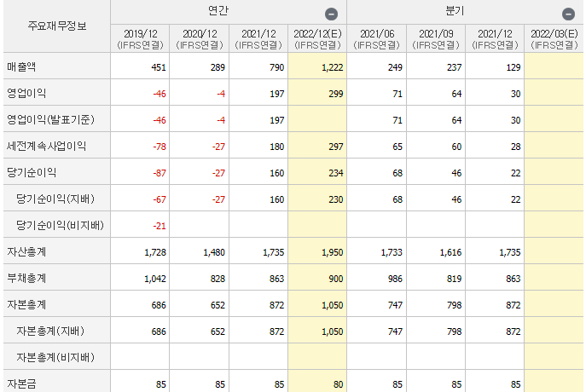Select the annual 2021/12 column header
This screenshot has height=392, width=586.
click(x=258, y=39)
